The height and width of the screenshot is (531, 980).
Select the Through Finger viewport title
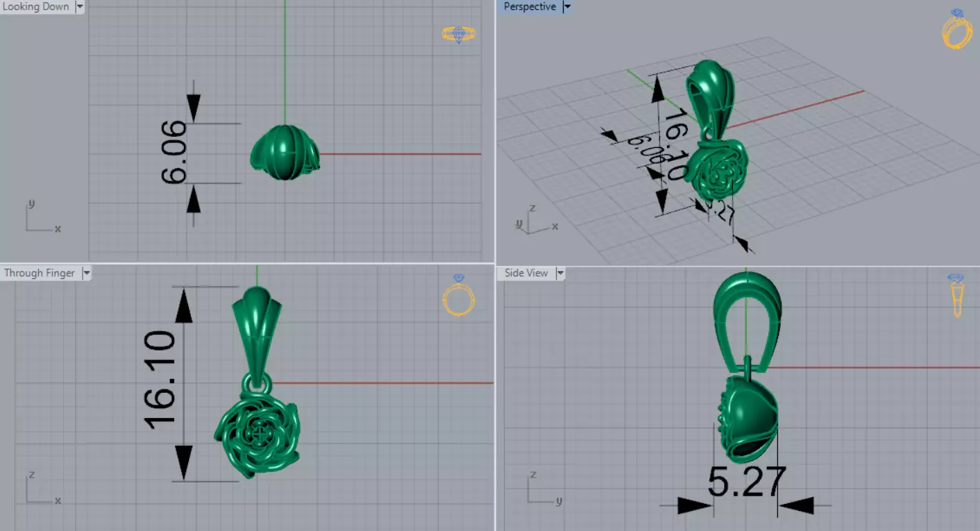(40, 273)
